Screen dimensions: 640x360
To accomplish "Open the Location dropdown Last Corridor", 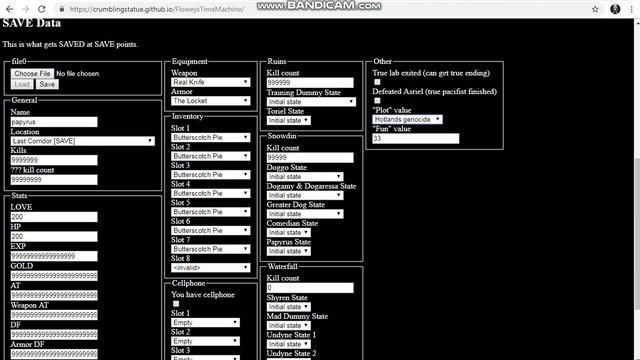I will (x=82, y=141).
